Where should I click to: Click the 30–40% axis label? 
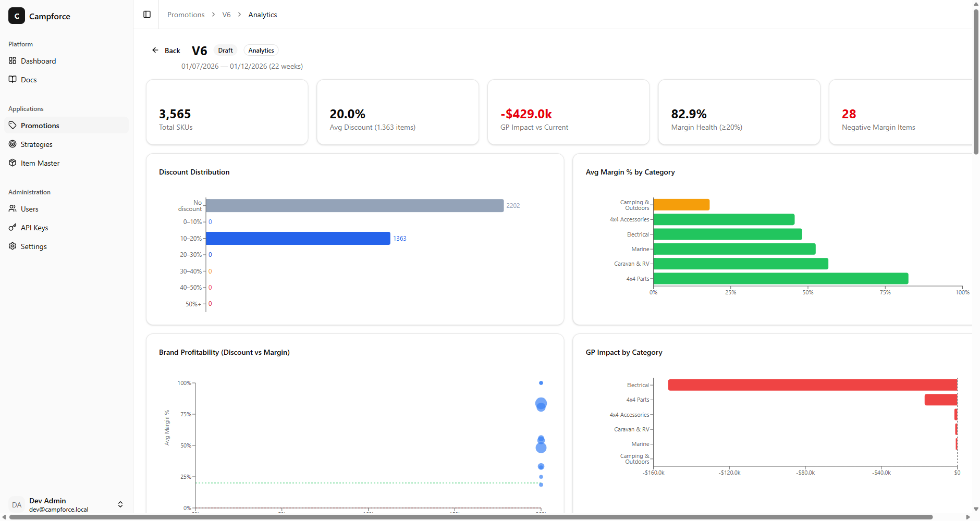point(191,271)
